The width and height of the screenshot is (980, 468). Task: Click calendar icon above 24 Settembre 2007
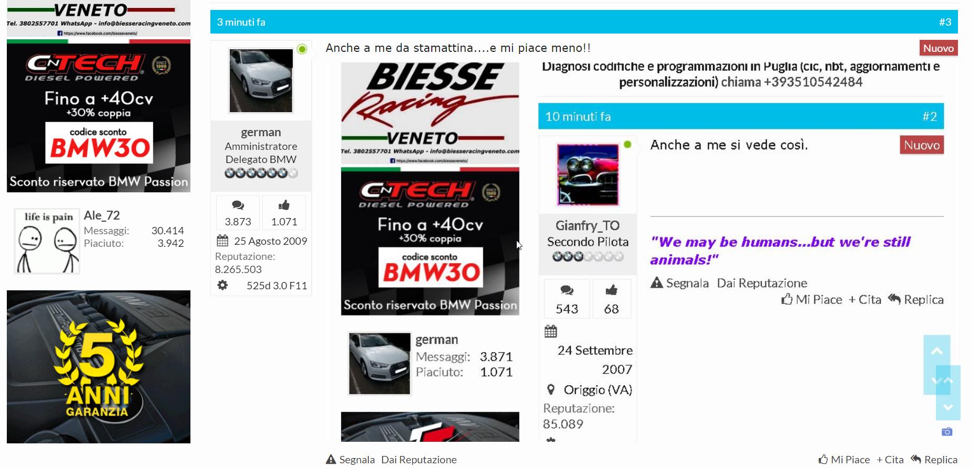point(550,331)
